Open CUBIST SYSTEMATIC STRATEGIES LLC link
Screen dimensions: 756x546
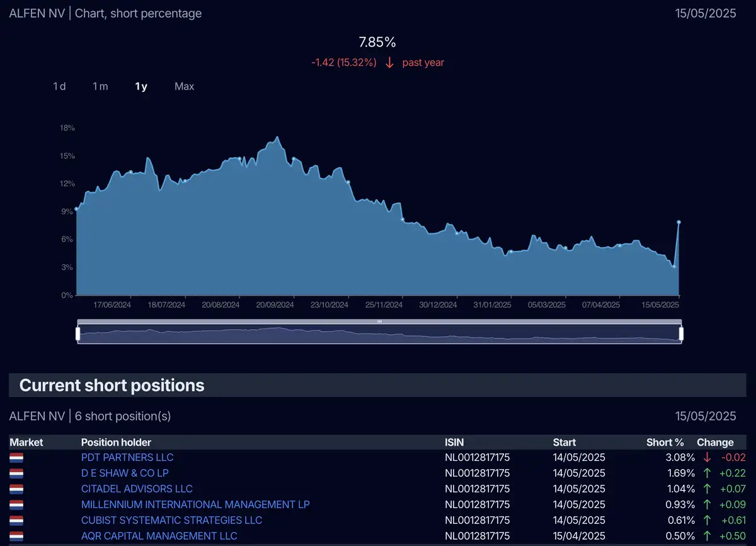click(x=171, y=520)
